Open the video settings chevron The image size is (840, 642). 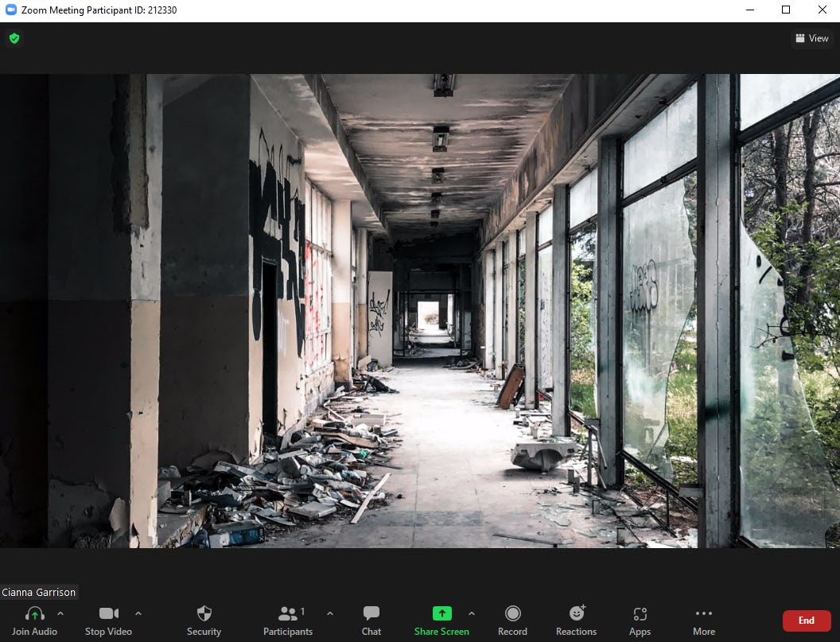[x=138, y=613]
